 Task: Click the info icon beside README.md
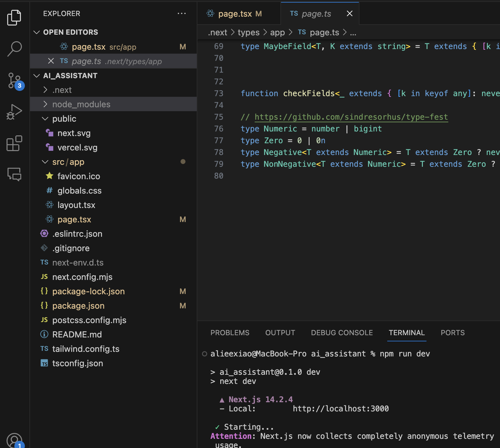[44, 334]
